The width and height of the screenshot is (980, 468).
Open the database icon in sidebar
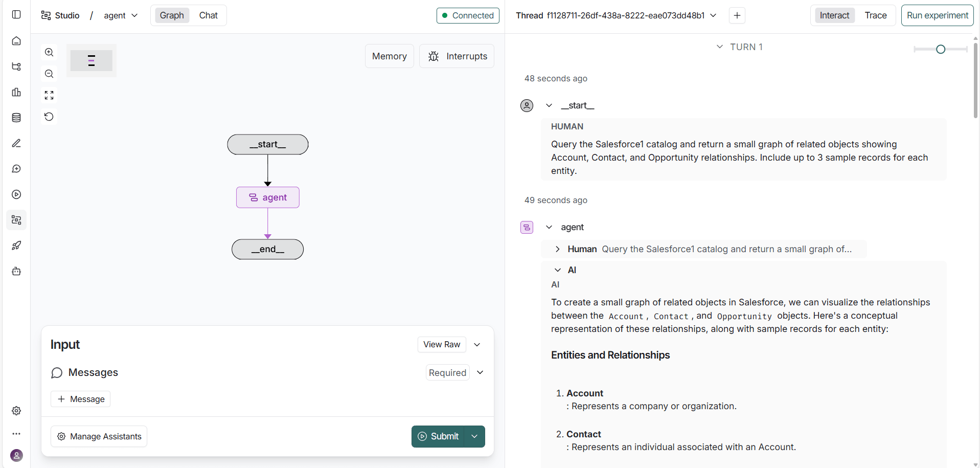pos(16,118)
